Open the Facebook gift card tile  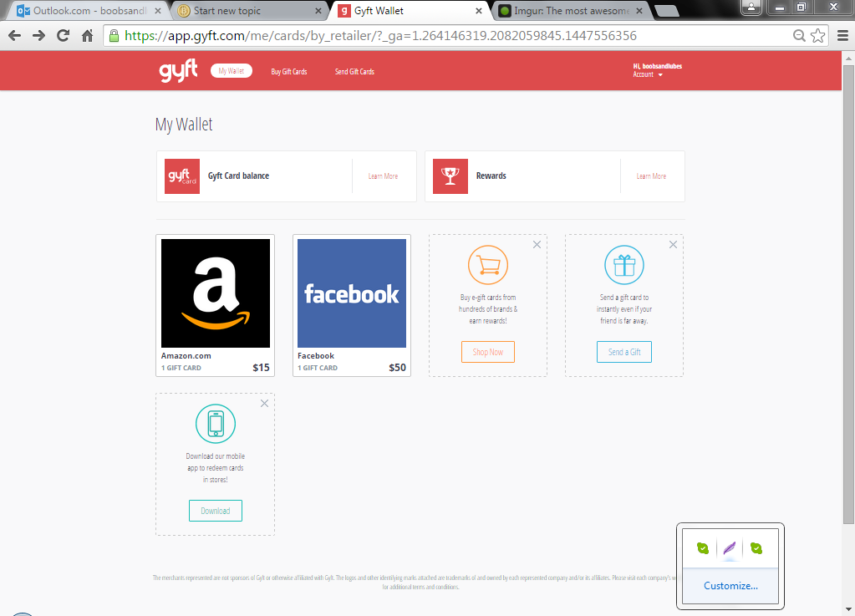pyautogui.click(x=352, y=305)
